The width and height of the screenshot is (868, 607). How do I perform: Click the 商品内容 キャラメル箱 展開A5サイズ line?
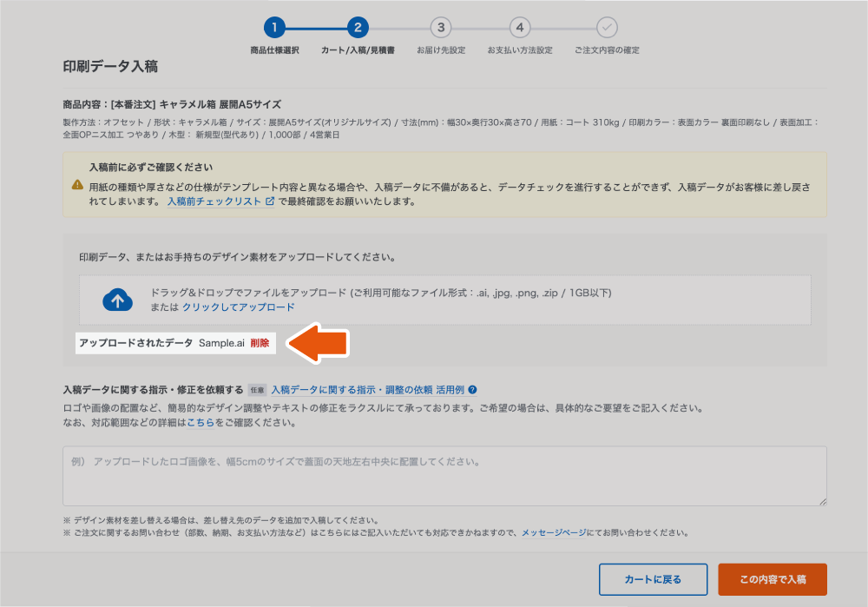click(x=172, y=105)
